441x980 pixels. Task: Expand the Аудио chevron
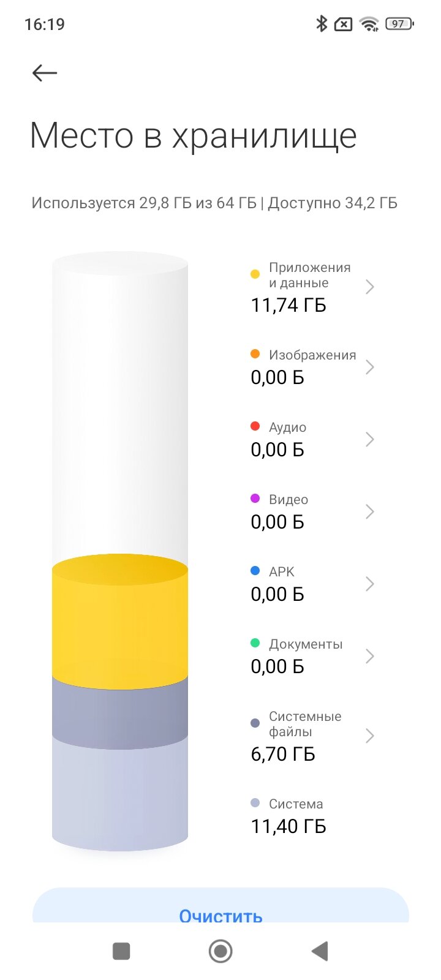pos(369,439)
